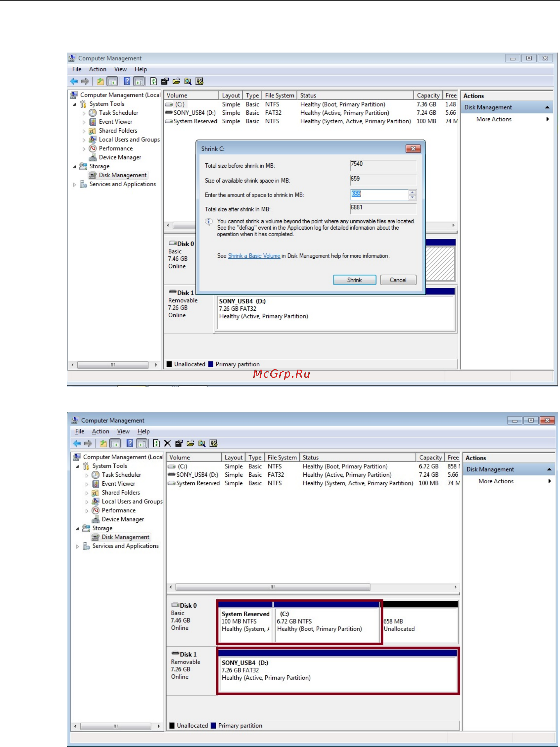Open the File menu in the upper window
Screen dimensions: 560x747
click(x=77, y=69)
